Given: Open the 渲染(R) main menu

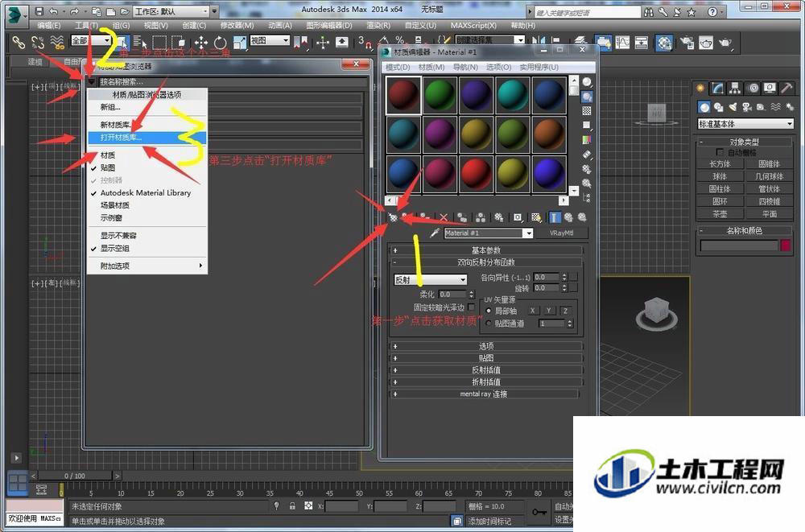Looking at the screenshot, I should (378, 25).
